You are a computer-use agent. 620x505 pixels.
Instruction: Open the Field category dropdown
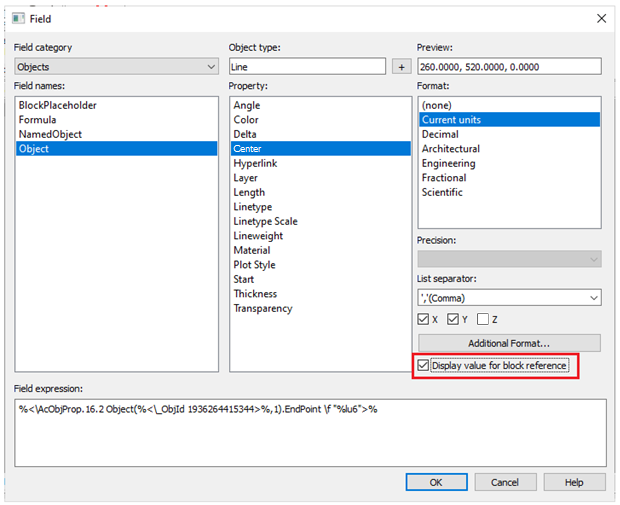tap(116, 67)
